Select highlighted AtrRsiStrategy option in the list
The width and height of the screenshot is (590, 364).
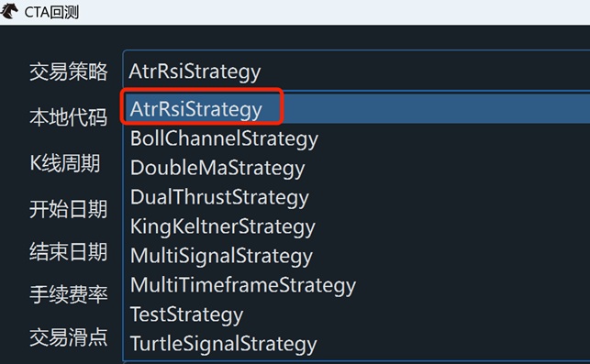[x=358, y=109]
